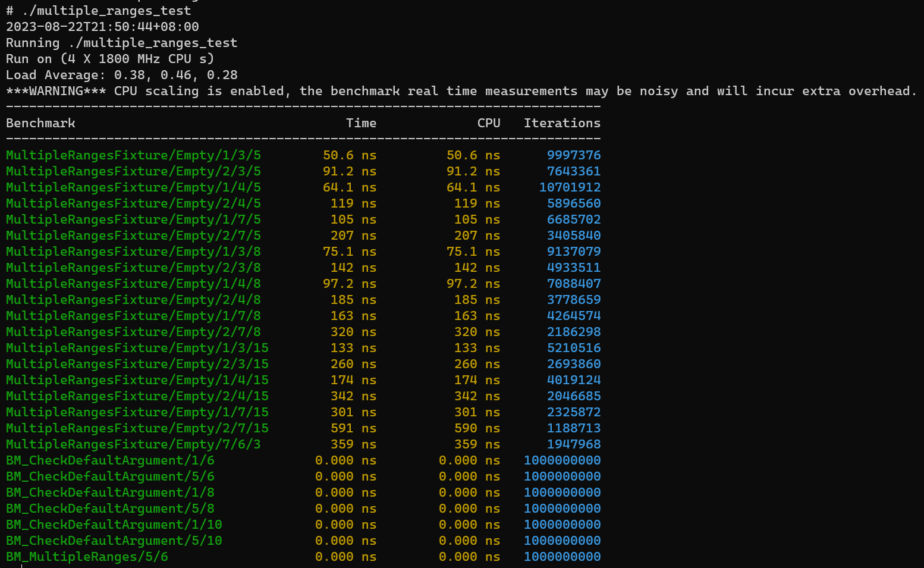
Task: Click benchmark 'MultipleRangesFixture/Empty/2/7/8'
Action: 133,332
